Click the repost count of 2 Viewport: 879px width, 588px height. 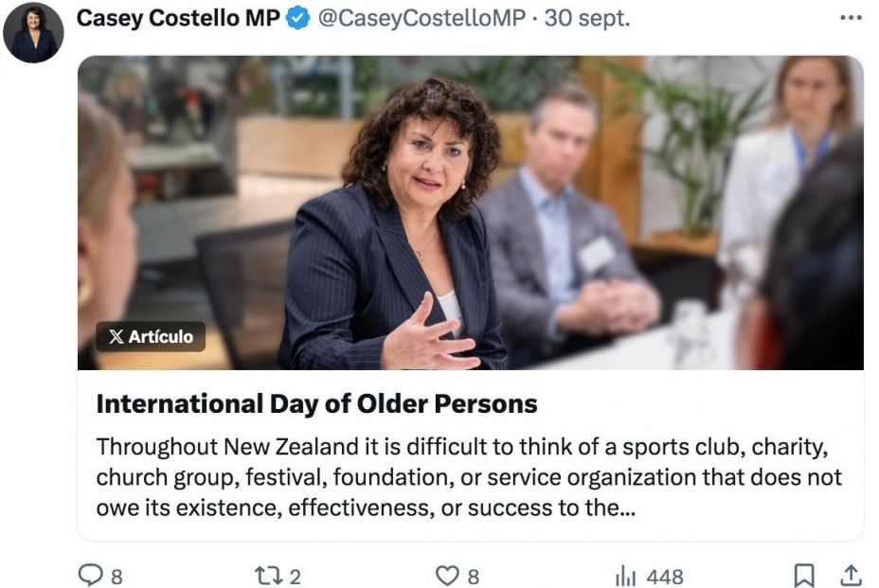[x=296, y=576]
